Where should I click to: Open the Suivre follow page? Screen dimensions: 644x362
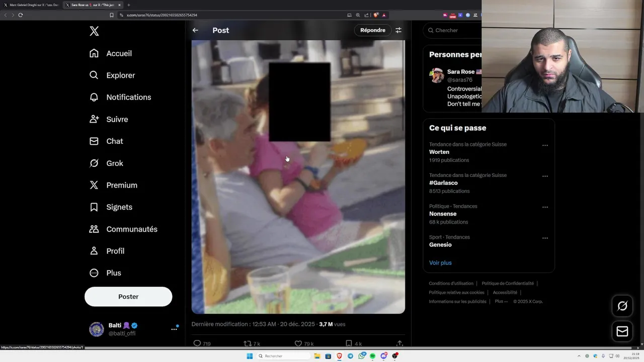[109, 119]
